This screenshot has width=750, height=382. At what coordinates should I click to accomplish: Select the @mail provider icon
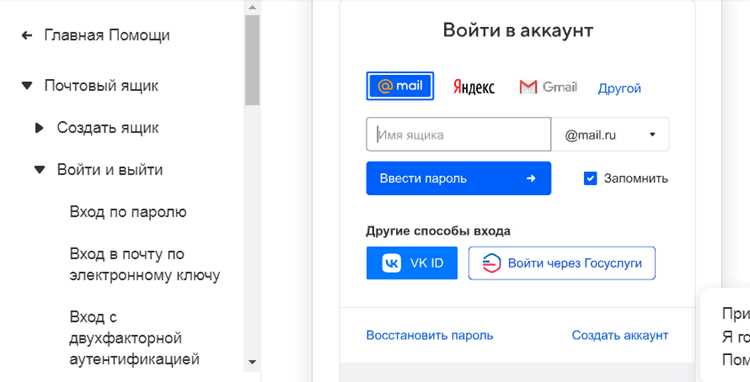click(x=400, y=86)
